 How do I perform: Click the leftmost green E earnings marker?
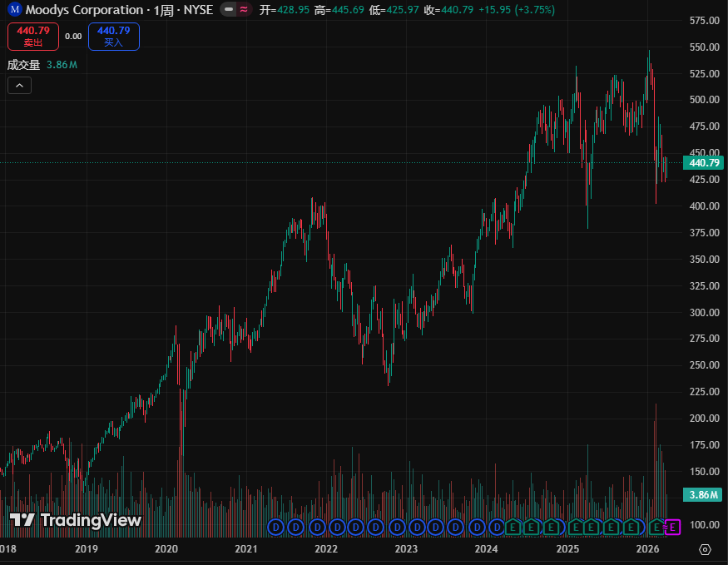pyautogui.click(x=513, y=527)
